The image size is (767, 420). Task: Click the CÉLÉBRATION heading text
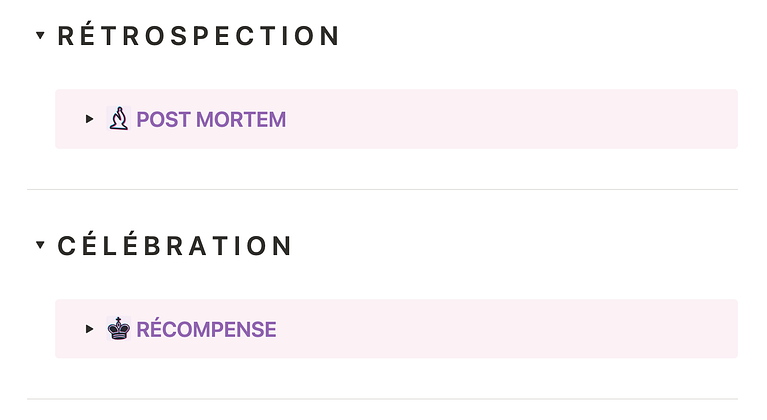point(174,244)
